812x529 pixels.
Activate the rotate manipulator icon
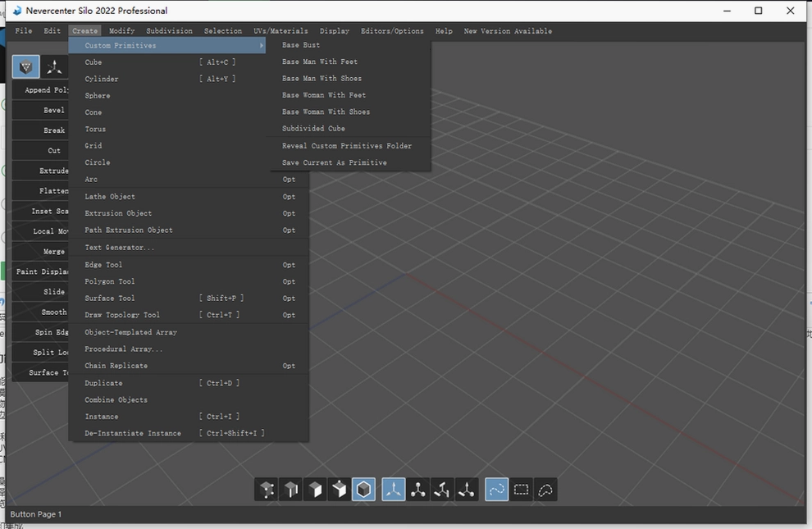(418, 489)
